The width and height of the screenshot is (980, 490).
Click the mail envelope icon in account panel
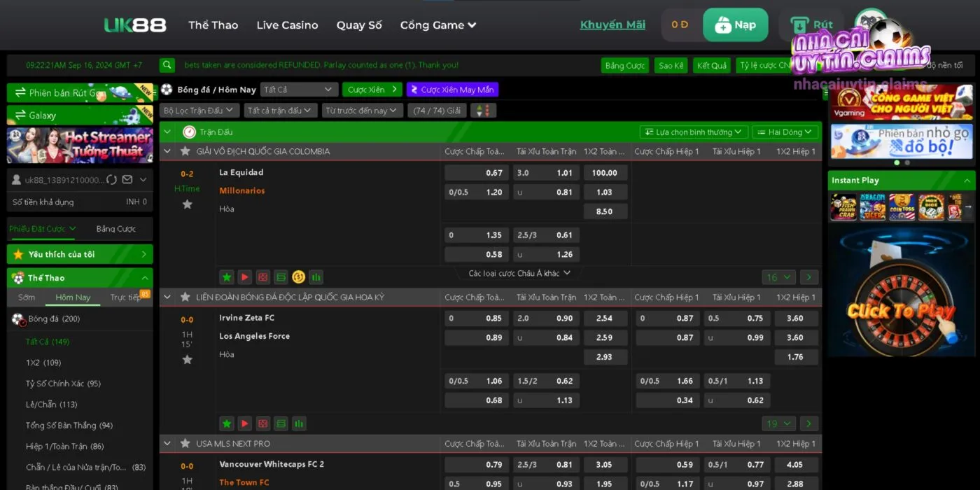point(127,180)
